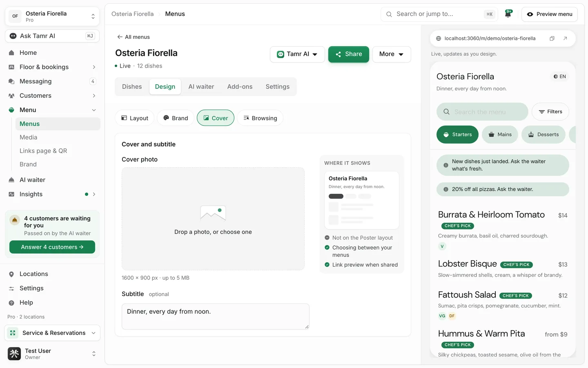This screenshot has width=588, height=368.
Task: Open the Layout design section
Action: click(x=135, y=118)
